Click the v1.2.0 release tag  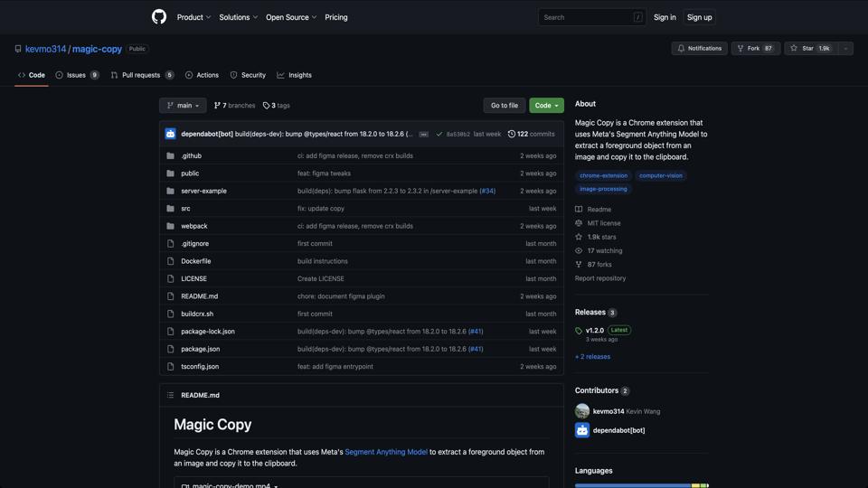pyautogui.click(x=594, y=331)
